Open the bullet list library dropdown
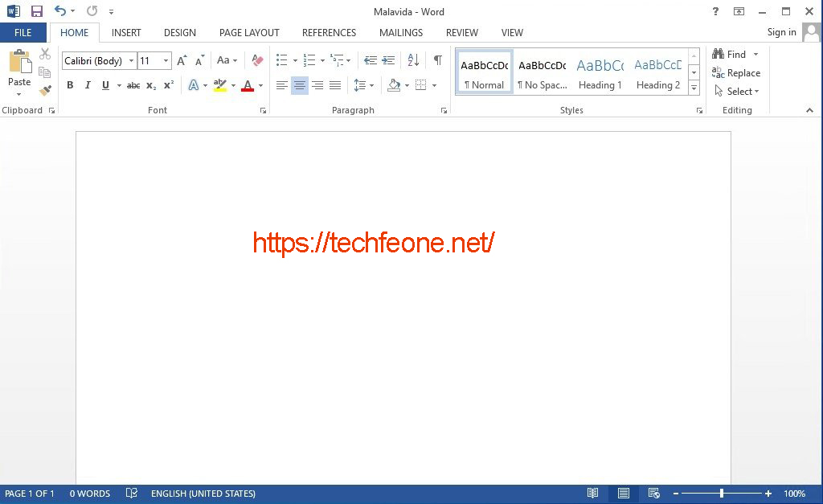 point(295,61)
